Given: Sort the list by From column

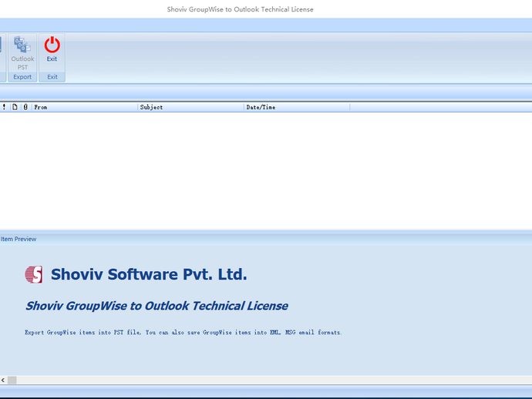Looking at the screenshot, I should coord(85,107).
